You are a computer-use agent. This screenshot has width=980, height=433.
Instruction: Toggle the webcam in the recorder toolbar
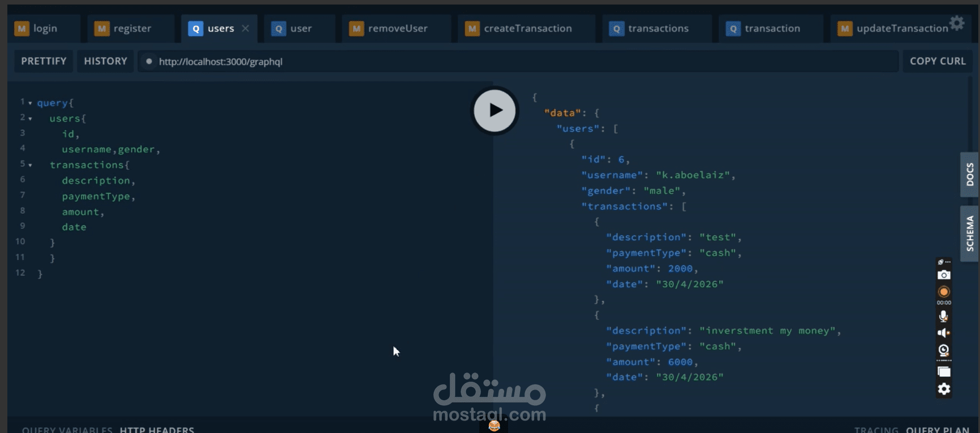tap(944, 350)
